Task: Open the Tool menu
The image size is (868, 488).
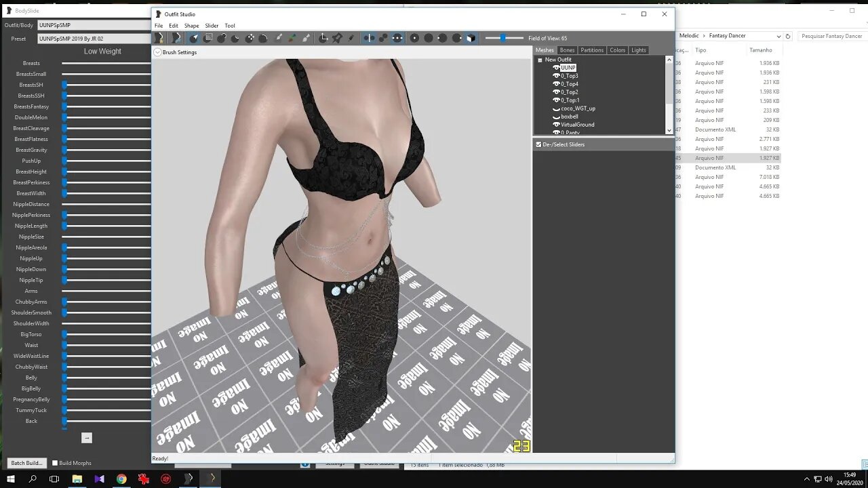Action: 230,26
